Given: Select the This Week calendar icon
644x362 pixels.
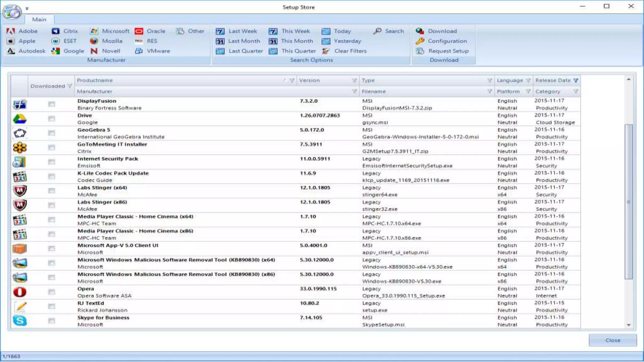Looking at the screenshot, I should click(273, 31).
